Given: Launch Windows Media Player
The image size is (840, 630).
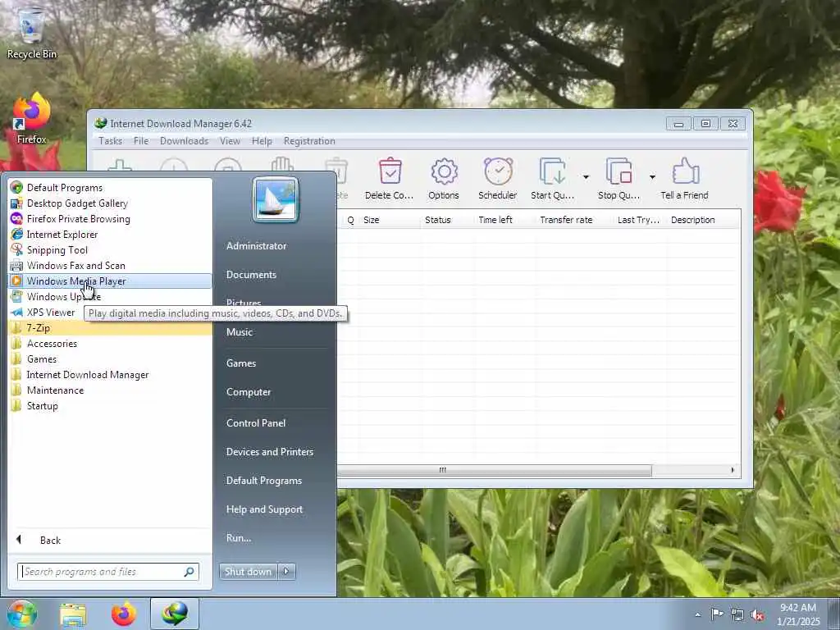Looking at the screenshot, I should 110,281.
